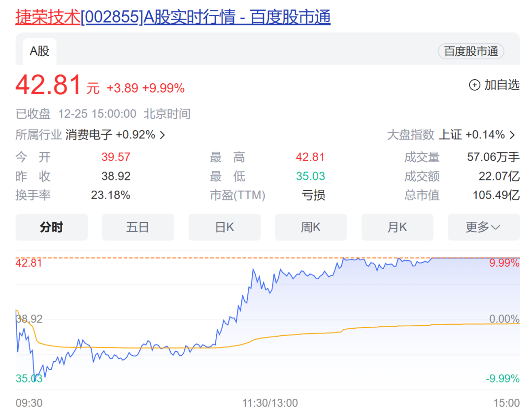Open the 捷荣技术 A股实时行情 title link
The height and width of the screenshot is (412, 532).
coord(173,17)
